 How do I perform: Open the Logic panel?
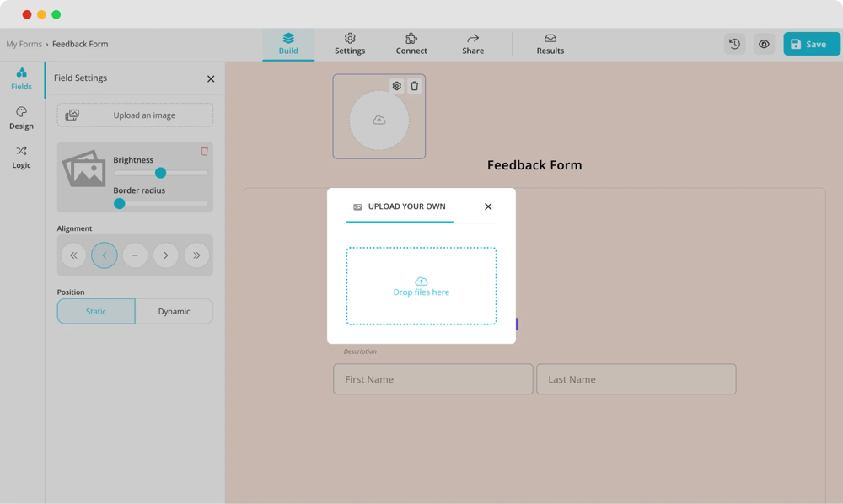click(21, 157)
